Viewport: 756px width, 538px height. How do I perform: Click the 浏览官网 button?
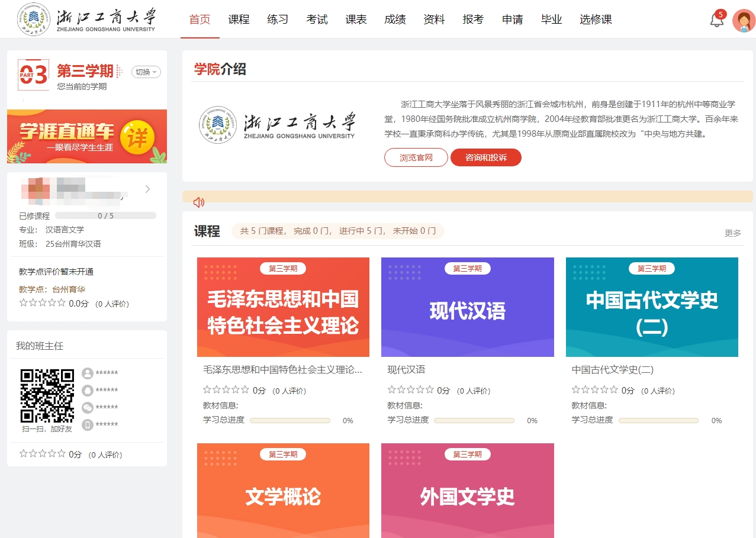[416, 157]
